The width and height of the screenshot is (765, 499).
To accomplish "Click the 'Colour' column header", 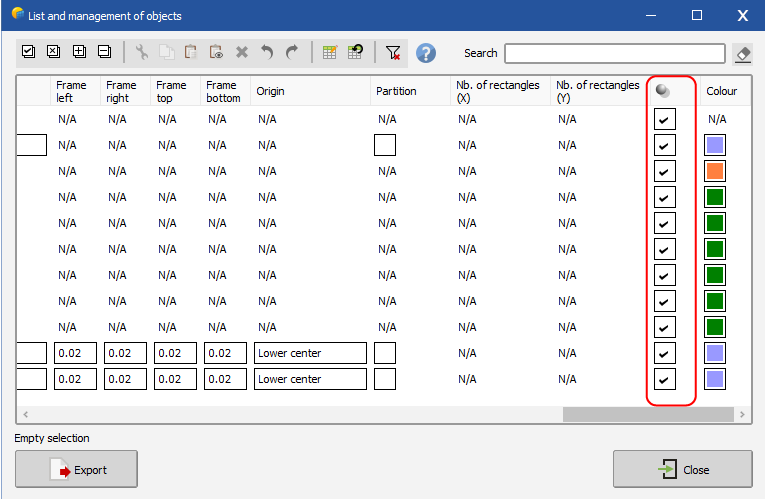I will tap(725, 91).
